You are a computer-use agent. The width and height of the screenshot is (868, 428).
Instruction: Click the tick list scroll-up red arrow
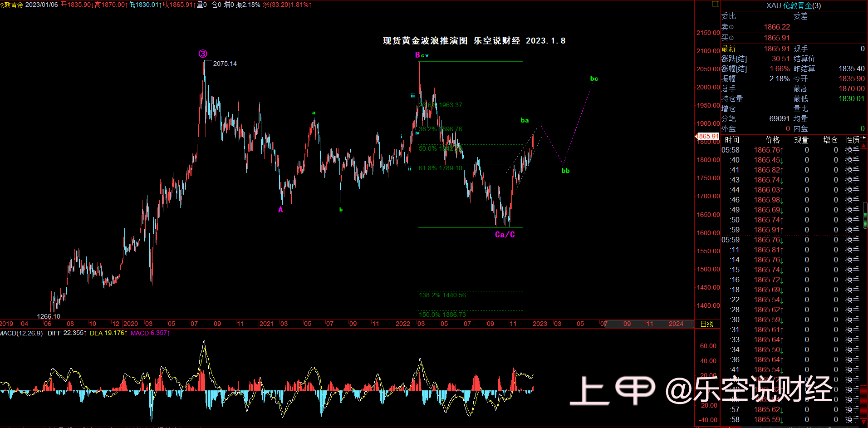(864, 146)
